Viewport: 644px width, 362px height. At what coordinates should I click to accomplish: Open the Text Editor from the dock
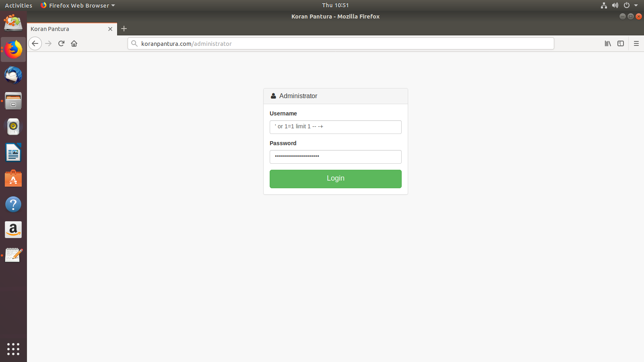[13, 255]
